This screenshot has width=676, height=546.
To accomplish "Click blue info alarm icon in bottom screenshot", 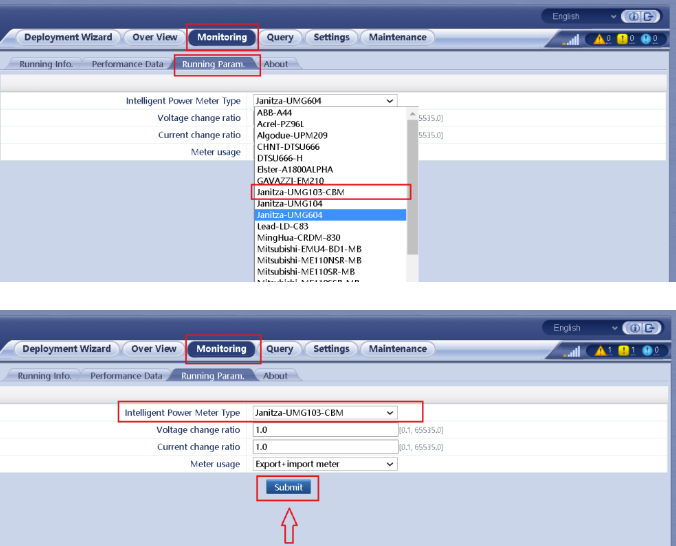I will 647,351.
